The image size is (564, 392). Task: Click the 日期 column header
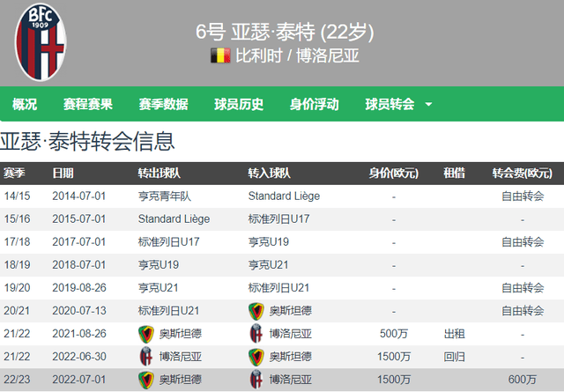[x=63, y=174]
